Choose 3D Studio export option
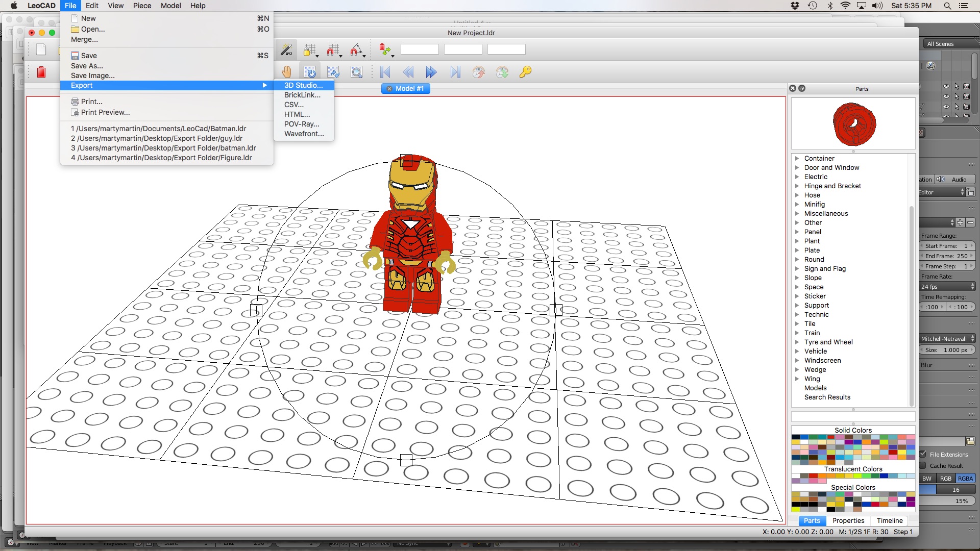 304,85
